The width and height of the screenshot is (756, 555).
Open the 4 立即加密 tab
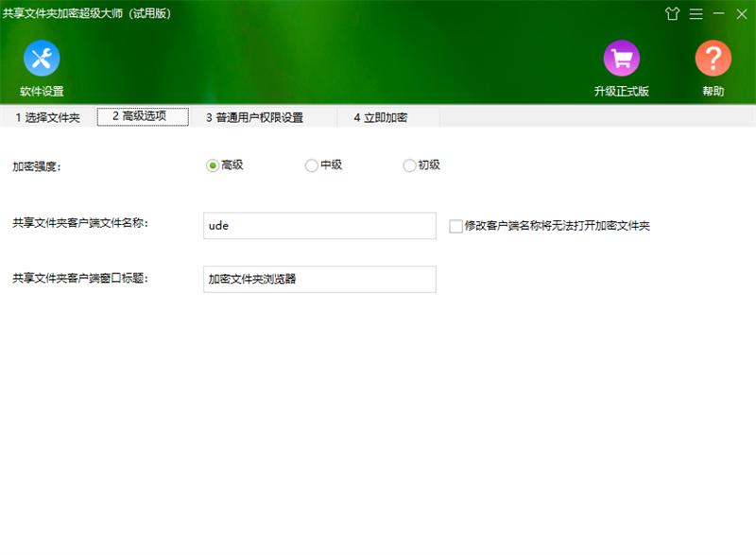click(x=380, y=118)
